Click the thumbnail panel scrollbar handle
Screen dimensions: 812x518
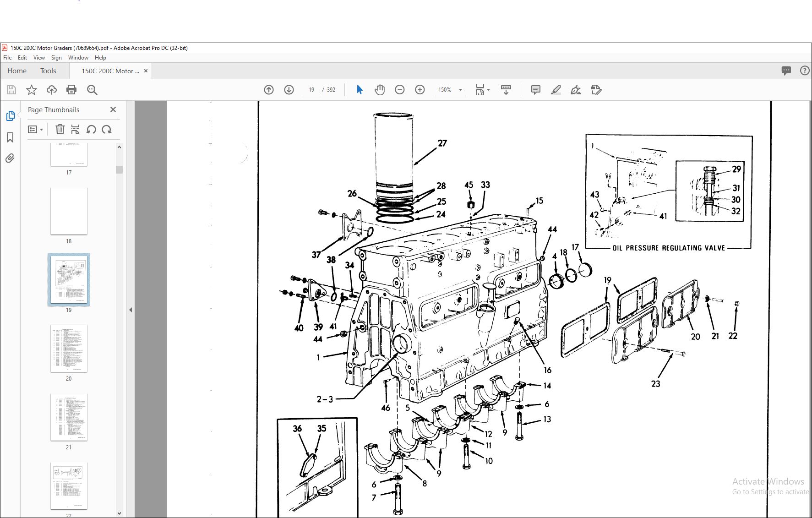tap(119, 169)
